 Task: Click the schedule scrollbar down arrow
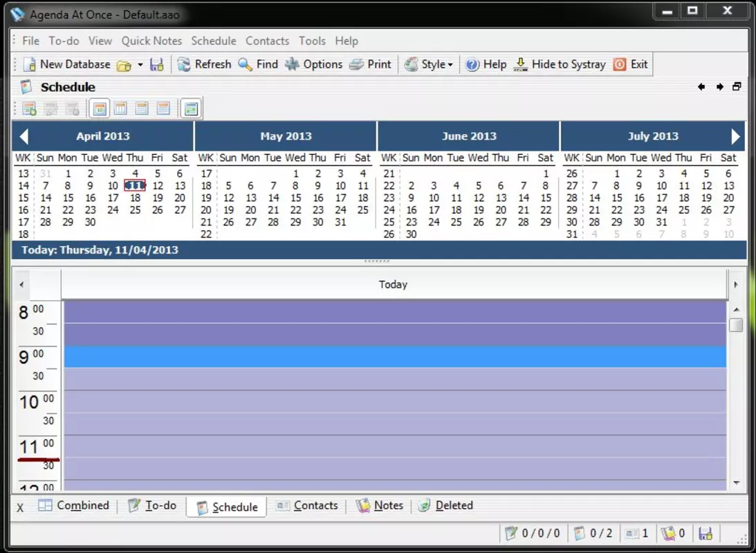click(x=736, y=482)
